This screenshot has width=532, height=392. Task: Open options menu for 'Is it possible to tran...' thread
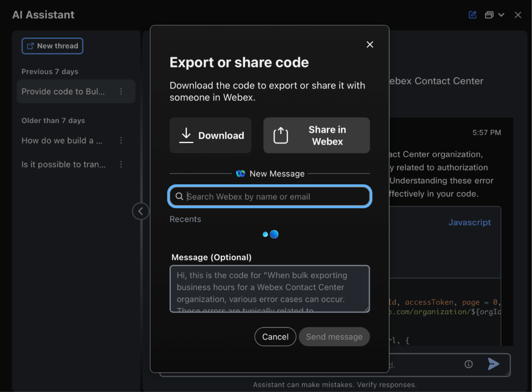coord(121,164)
